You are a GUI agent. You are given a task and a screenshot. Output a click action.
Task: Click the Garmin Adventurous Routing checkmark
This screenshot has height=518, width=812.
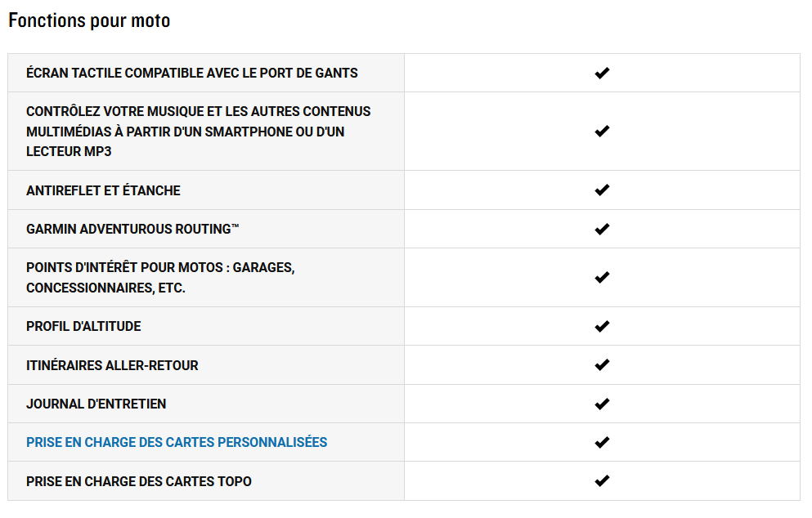point(602,229)
